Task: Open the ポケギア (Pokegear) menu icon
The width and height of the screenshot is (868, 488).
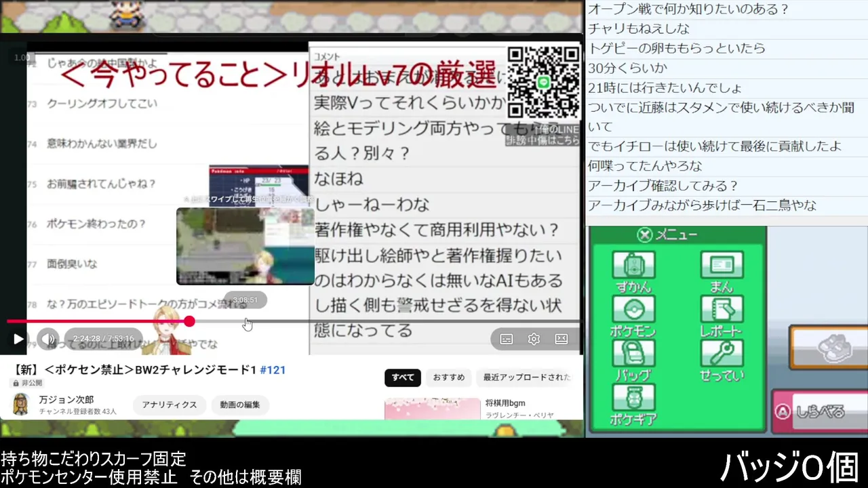Action: tap(633, 405)
